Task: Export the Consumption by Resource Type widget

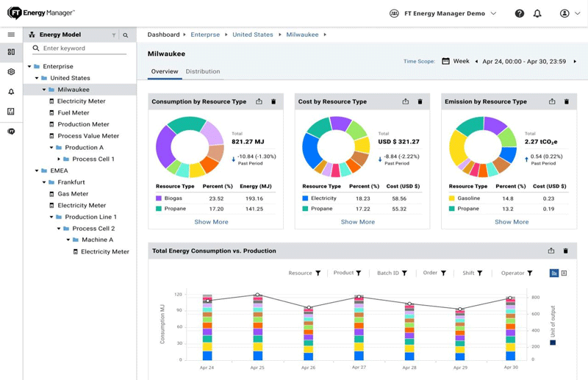Action: [x=259, y=101]
